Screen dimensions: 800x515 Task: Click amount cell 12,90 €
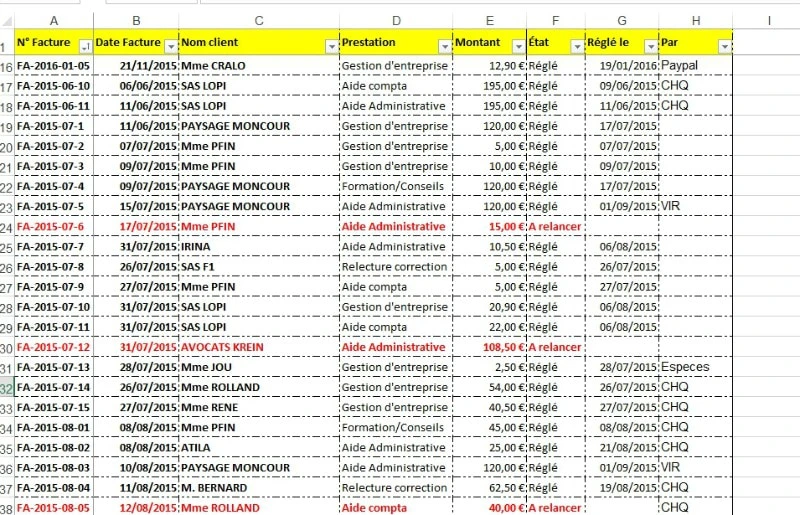(x=489, y=66)
